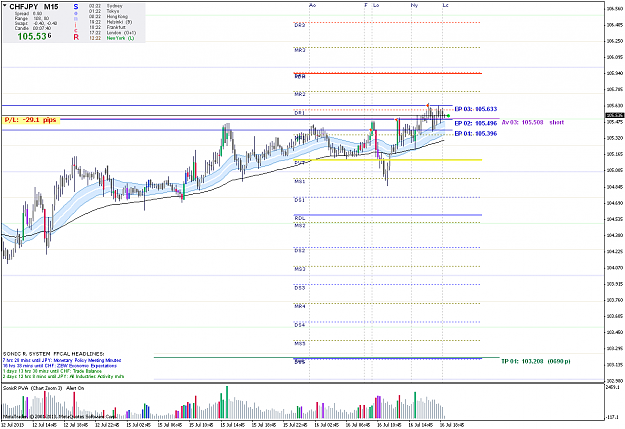Click the large red R of Sonic R logo
The width and height of the screenshot is (625, 429).
(76, 37)
